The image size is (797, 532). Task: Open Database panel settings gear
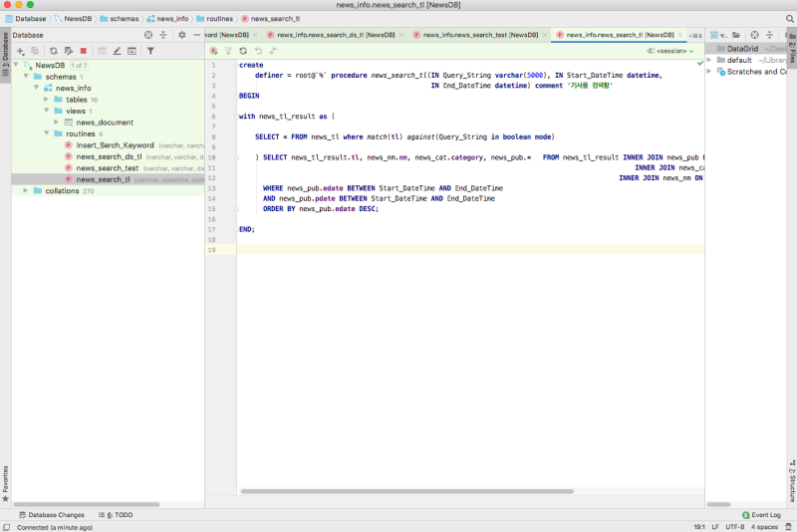(x=182, y=35)
